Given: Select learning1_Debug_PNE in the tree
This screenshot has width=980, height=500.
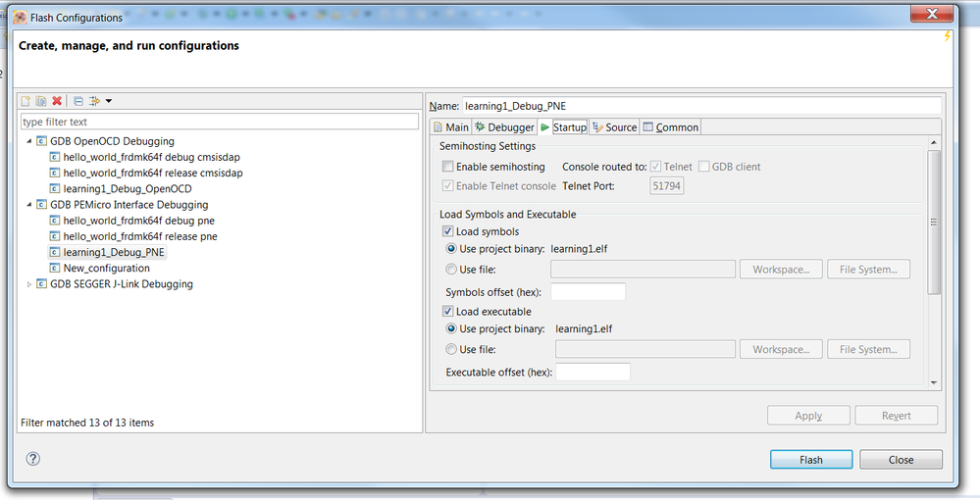Looking at the screenshot, I should (x=114, y=253).
